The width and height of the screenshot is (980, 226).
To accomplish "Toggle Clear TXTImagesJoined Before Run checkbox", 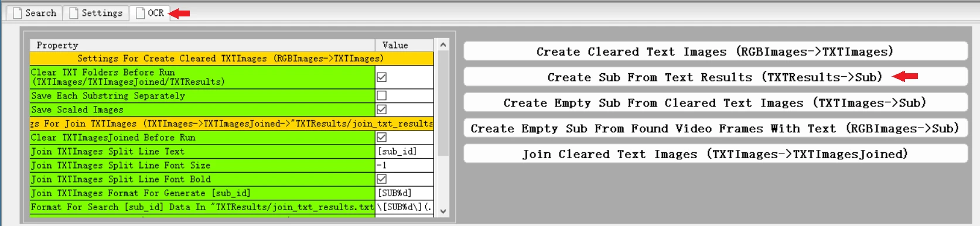I will [382, 137].
